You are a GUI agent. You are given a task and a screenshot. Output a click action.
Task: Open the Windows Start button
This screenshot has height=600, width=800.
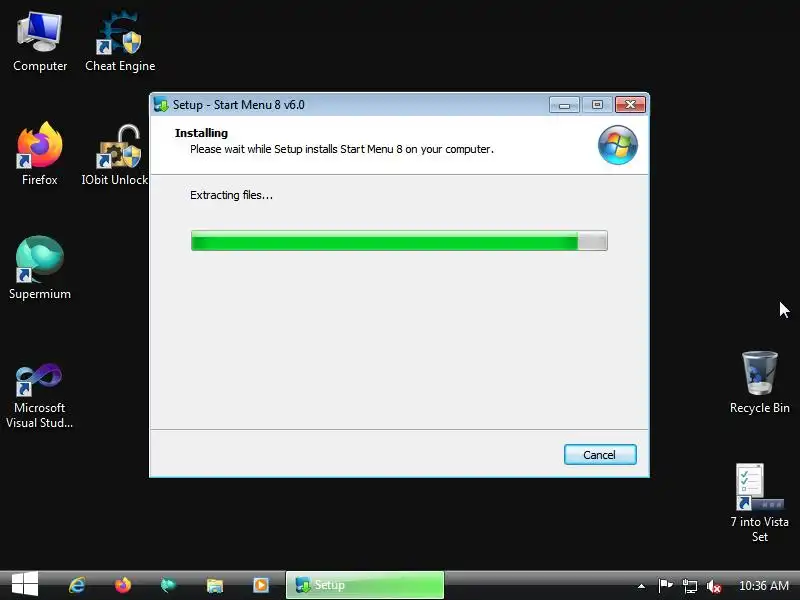point(24,585)
